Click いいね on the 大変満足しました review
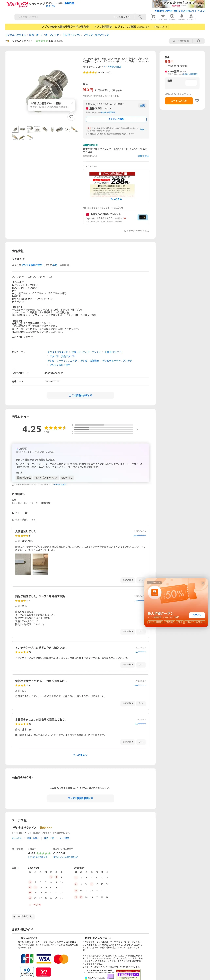The width and height of the screenshot is (210, 980). (x=128, y=580)
